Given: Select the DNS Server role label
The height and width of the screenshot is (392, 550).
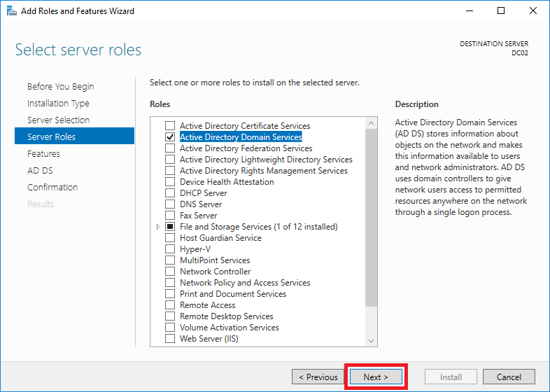Looking at the screenshot, I should 201,204.
